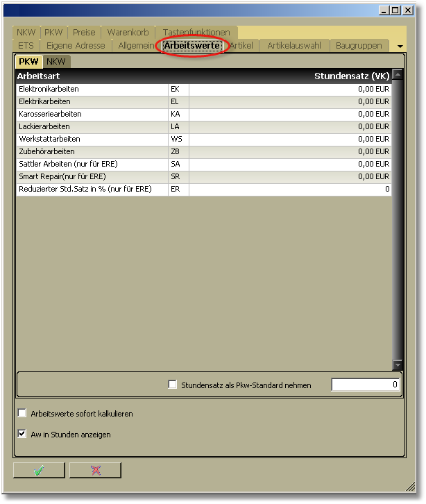Click the ZB code cell

coord(178,152)
